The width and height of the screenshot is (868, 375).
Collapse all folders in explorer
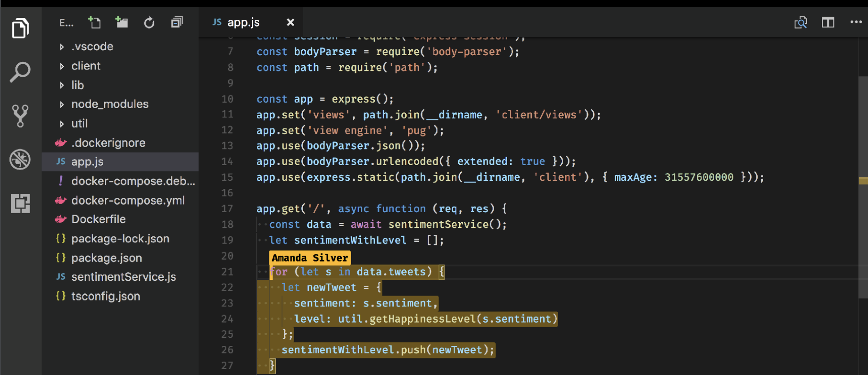point(177,22)
